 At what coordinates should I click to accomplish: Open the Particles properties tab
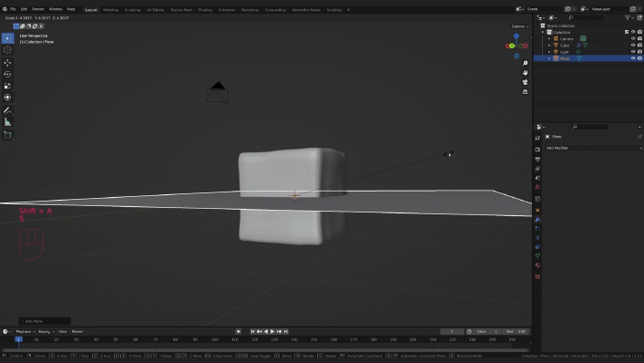(x=537, y=229)
